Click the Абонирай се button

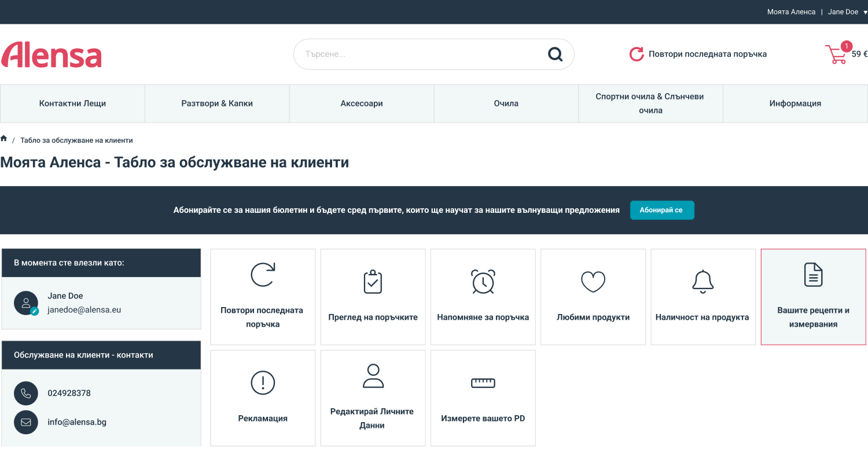click(x=662, y=210)
